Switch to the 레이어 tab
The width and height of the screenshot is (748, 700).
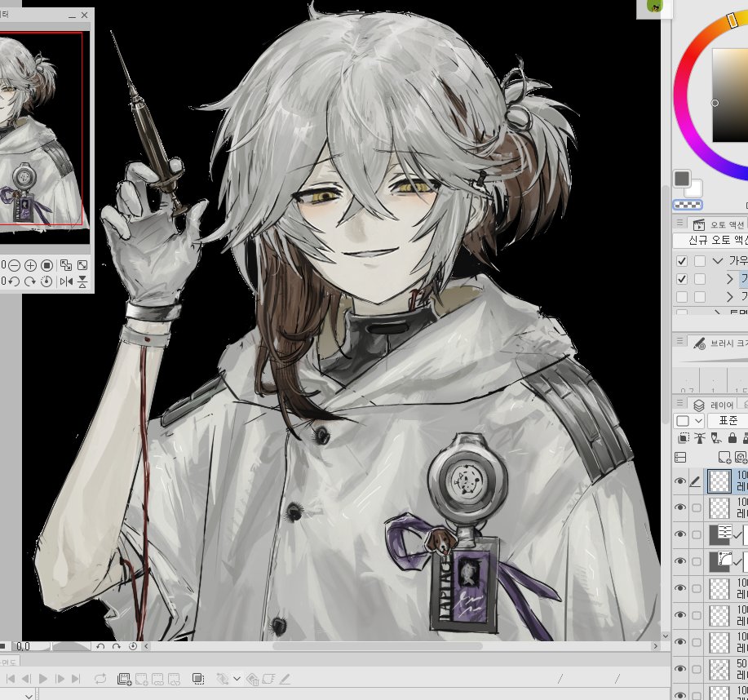pyautogui.click(x=713, y=405)
